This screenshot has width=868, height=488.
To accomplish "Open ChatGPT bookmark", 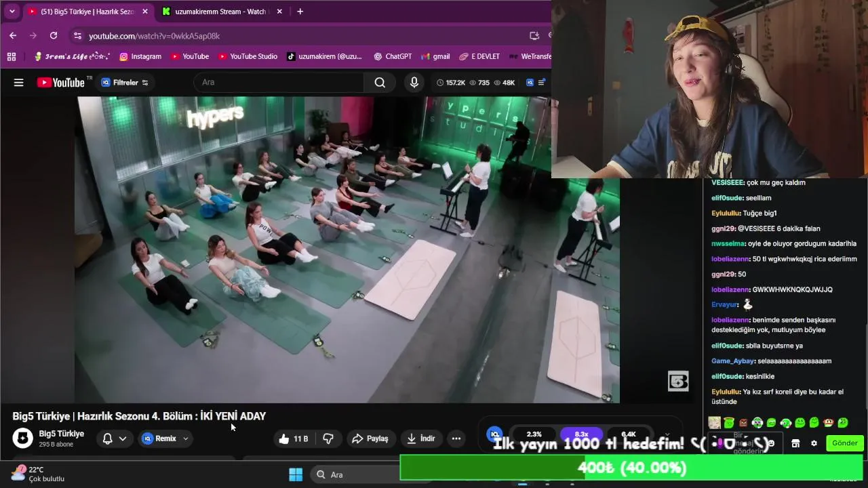I will (x=393, y=56).
